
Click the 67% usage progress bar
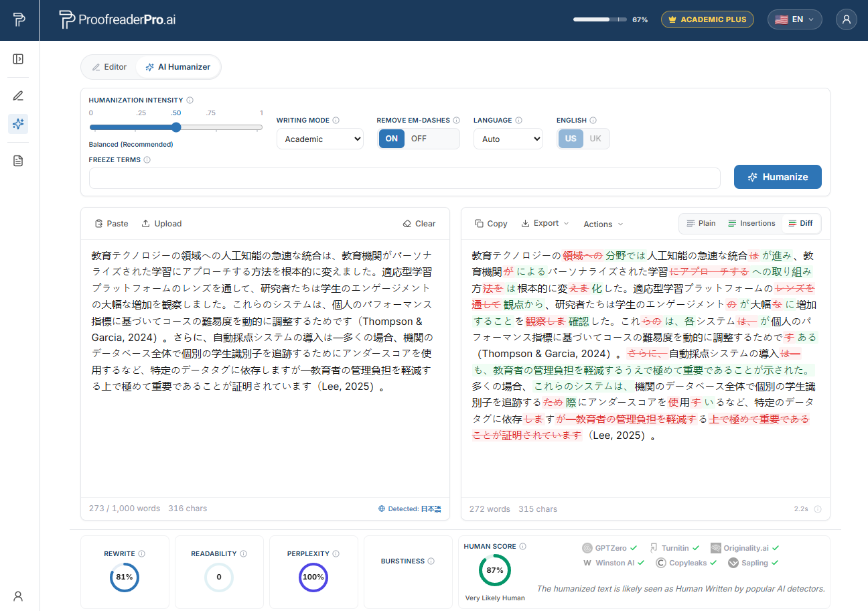(600, 19)
